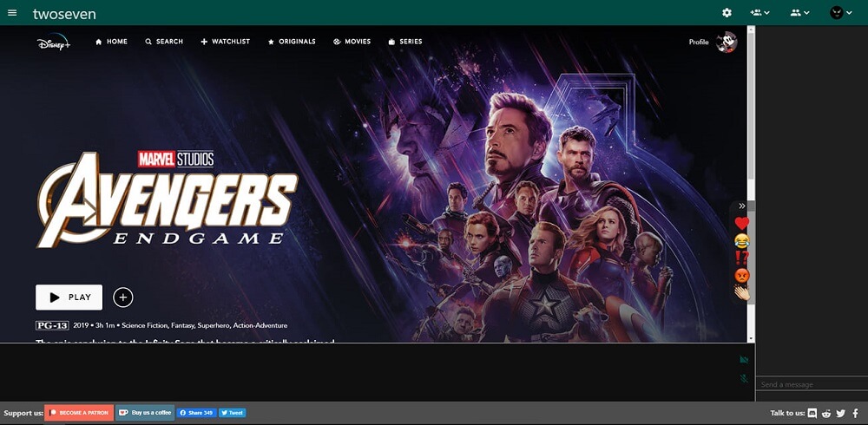Click BECOME A PATRON button
Screen dimensions: 868x425
click(79, 413)
